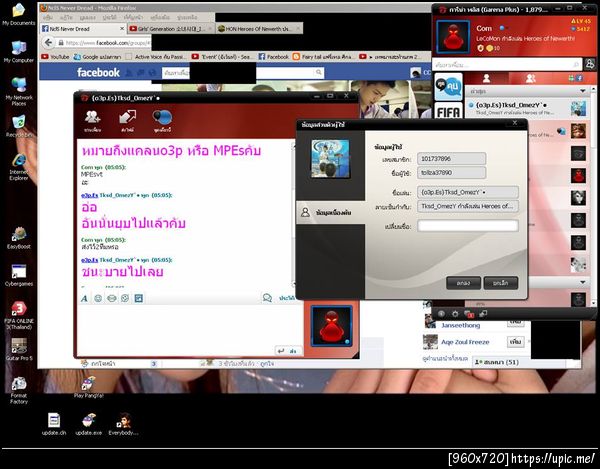Open the Facebook bookmark in bookmarks bar
Viewport: 600px width, 469px height.
point(273,57)
